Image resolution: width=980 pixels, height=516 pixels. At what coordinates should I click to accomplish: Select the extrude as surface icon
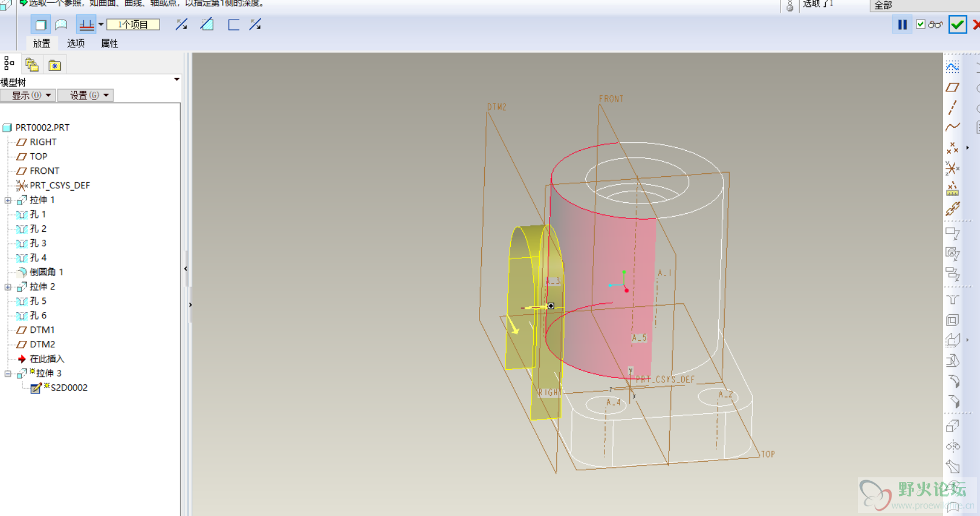click(61, 25)
